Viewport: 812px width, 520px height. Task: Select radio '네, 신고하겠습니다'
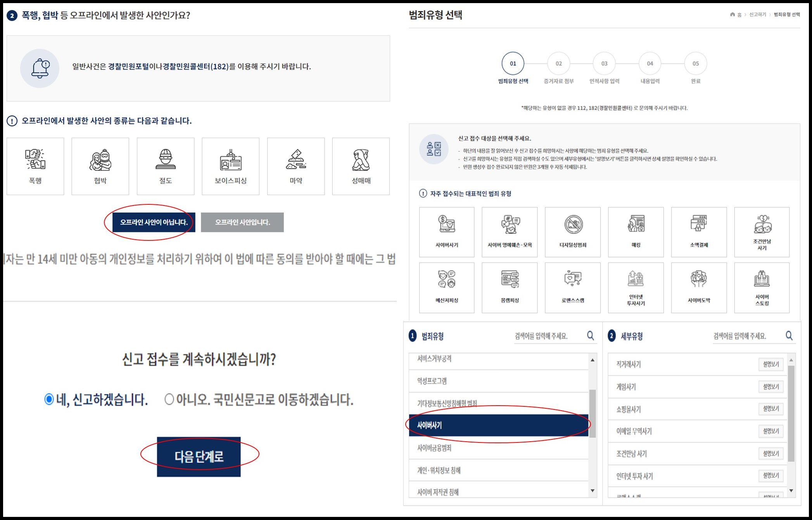coord(49,399)
